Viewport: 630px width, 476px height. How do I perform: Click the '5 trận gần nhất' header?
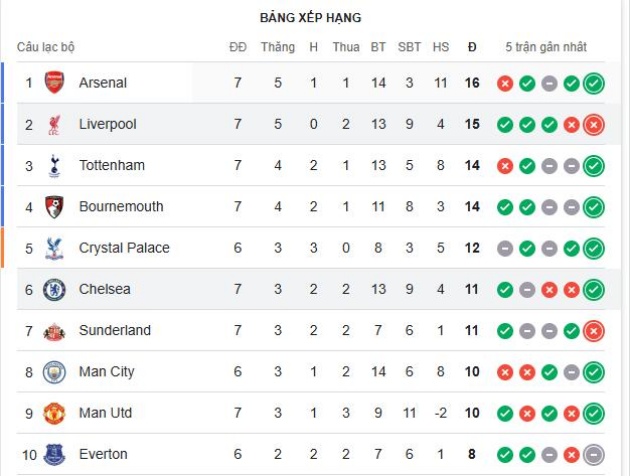(x=546, y=47)
